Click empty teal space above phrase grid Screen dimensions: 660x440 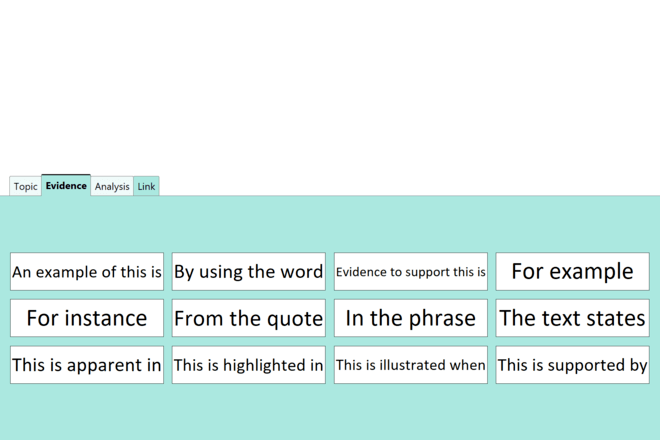pyautogui.click(x=330, y=224)
